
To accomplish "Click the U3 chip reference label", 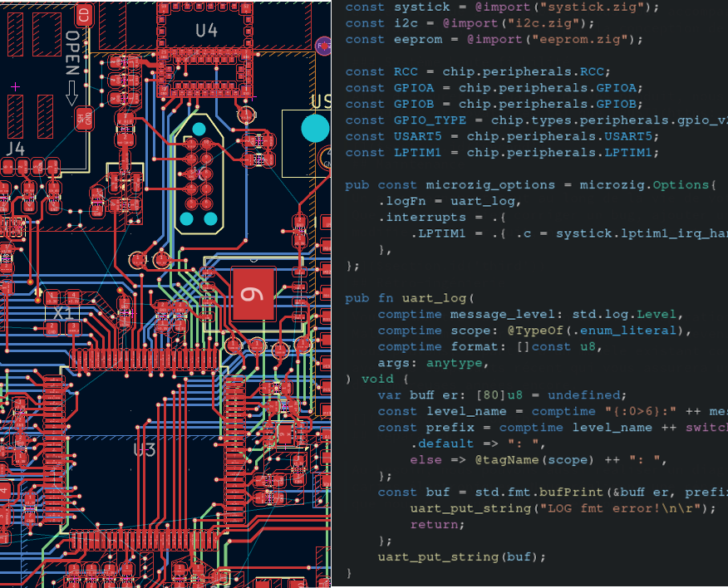I will point(145,450).
